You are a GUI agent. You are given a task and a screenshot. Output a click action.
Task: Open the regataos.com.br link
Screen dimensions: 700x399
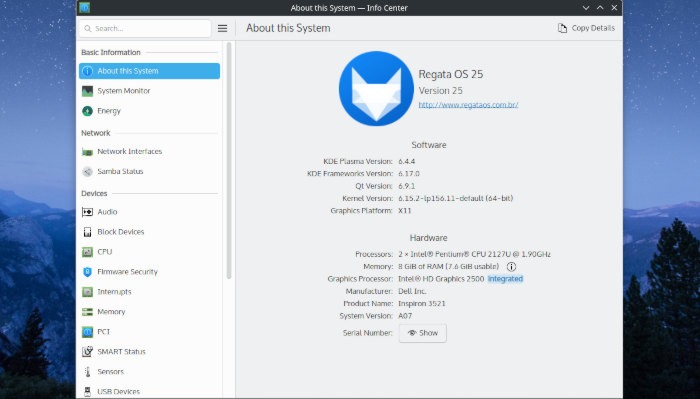pos(468,105)
